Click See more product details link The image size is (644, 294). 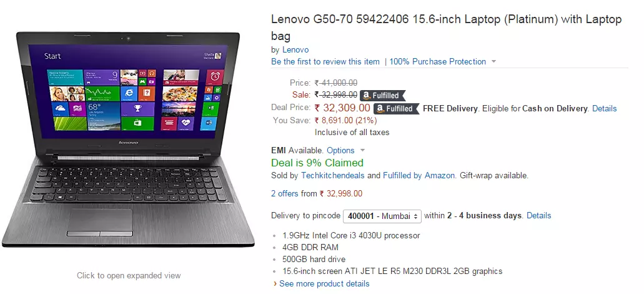point(324,284)
